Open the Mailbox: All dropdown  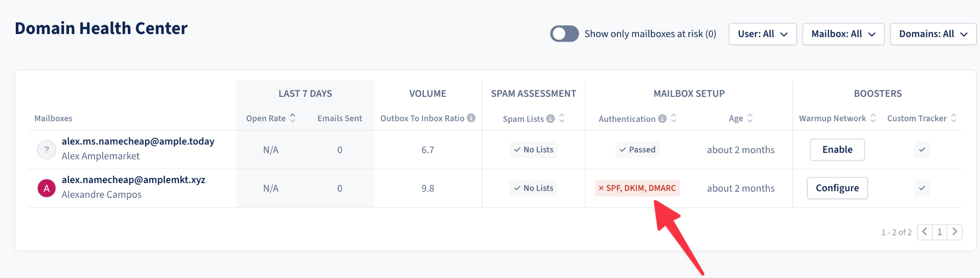click(843, 34)
